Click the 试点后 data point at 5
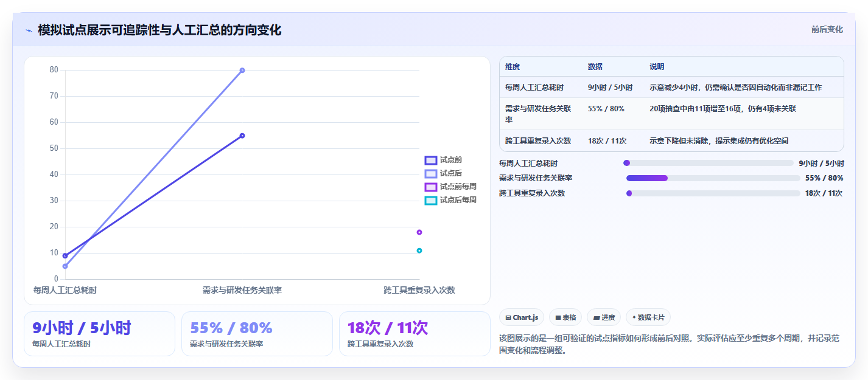This screenshot has width=868, height=380. [65, 266]
